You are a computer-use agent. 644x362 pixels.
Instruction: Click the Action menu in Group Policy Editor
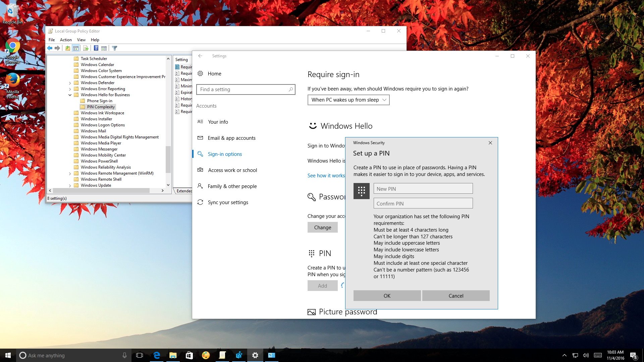click(65, 40)
